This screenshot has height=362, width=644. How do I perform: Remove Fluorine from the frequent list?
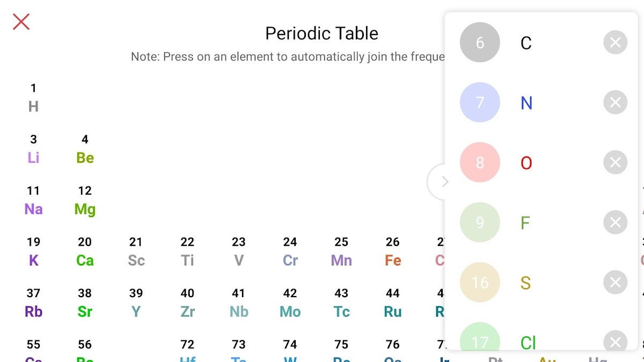615,223
